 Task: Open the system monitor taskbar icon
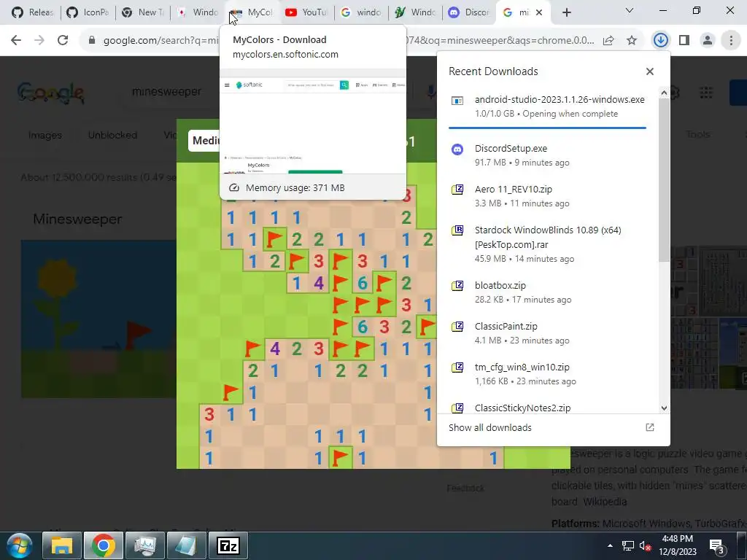coord(145,545)
